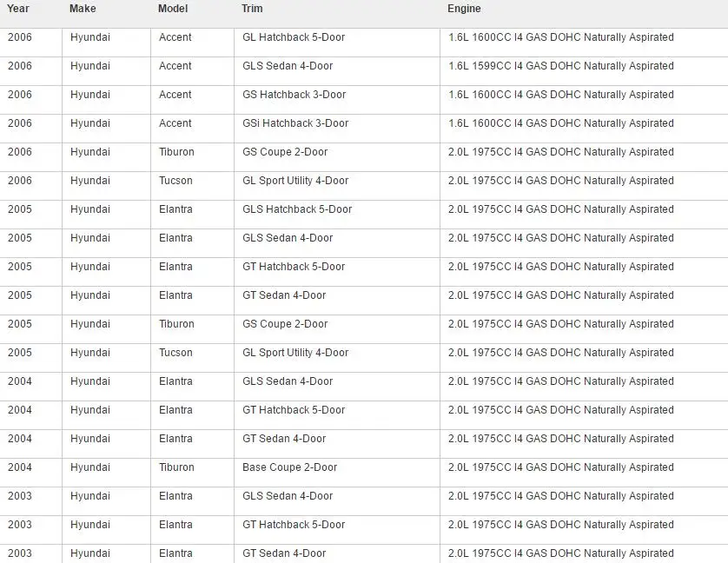Click engine cell in the GL Hatchback 5-Door row

[561, 37]
